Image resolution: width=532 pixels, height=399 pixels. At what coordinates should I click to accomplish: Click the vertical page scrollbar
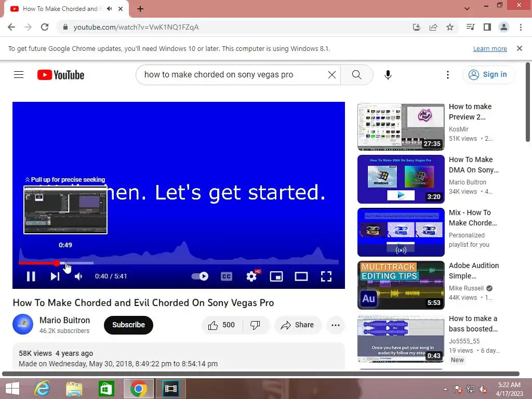(x=528, y=102)
